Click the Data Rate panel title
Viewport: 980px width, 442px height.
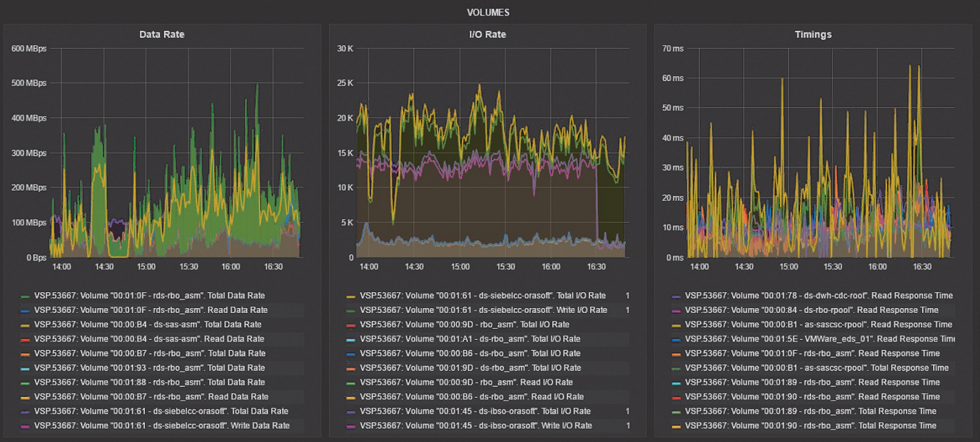point(161,34)
